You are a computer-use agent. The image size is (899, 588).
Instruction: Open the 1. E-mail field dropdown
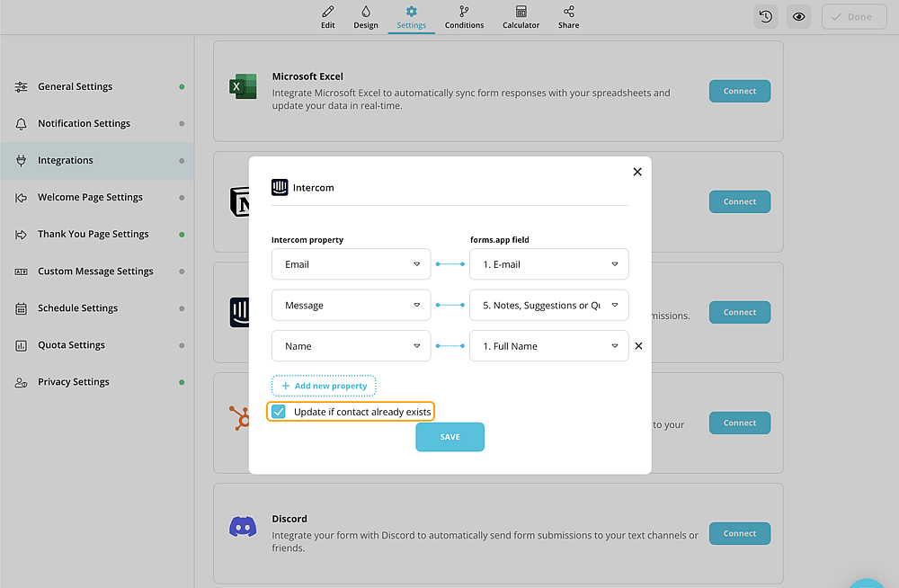[548, 264]
